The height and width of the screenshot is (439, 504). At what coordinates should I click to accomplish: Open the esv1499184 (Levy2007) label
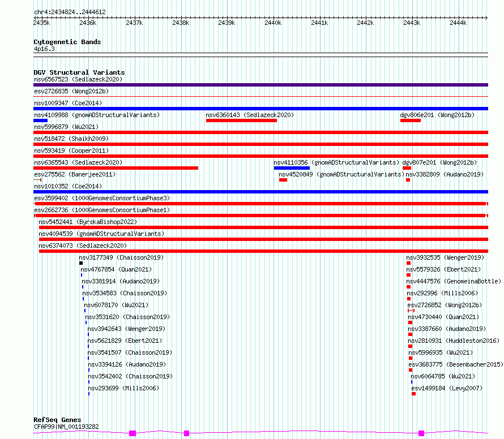point(447,388)
